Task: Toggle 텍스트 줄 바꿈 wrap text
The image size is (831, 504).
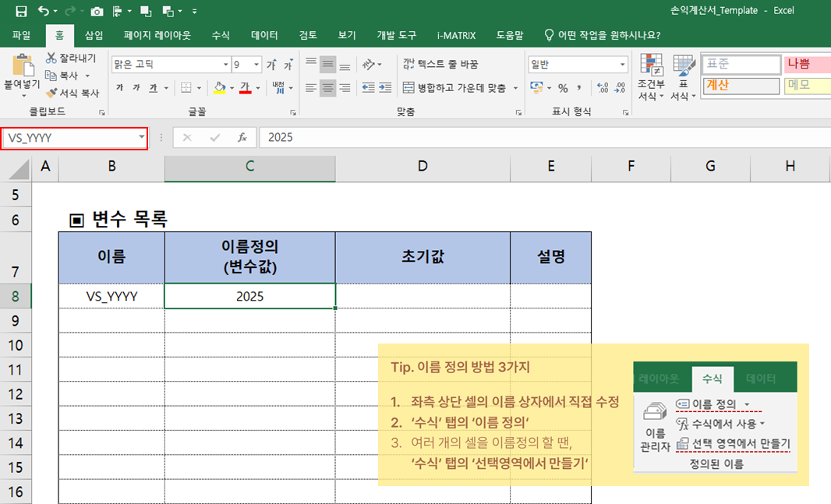Action: tap(440, 64)
